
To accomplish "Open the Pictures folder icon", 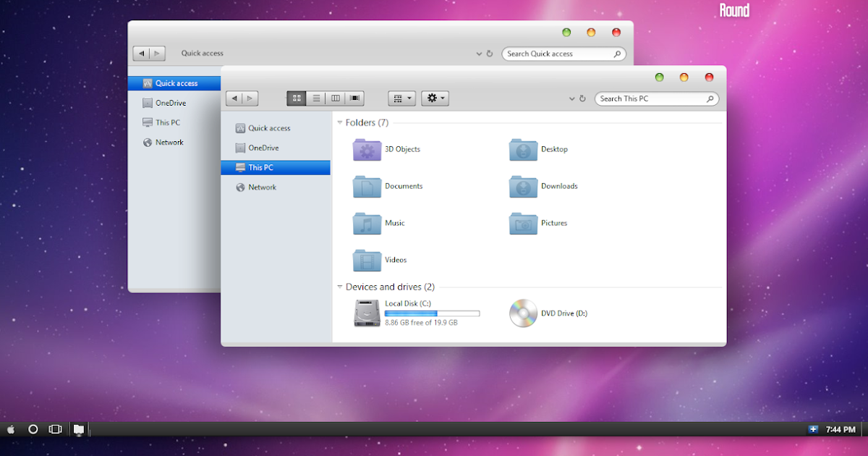I will [523, 223].
